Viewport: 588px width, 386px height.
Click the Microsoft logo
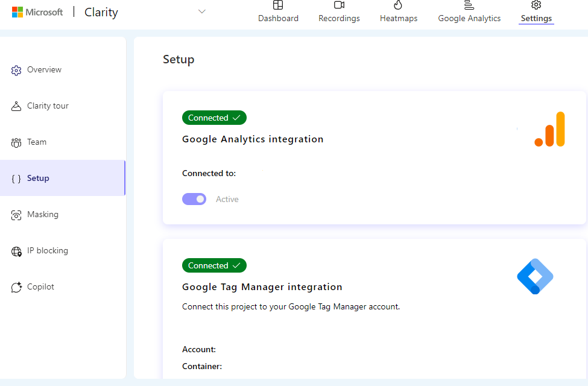click(37, 12)
